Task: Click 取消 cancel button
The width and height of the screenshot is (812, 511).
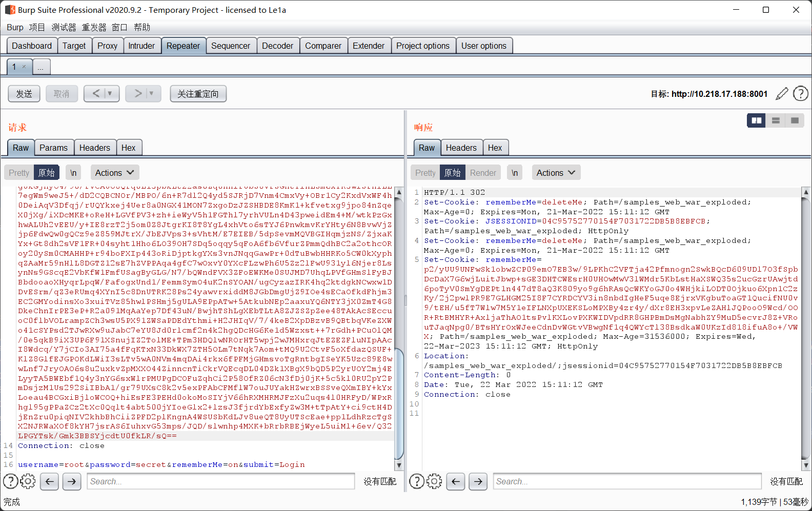Action: (62, 94)
